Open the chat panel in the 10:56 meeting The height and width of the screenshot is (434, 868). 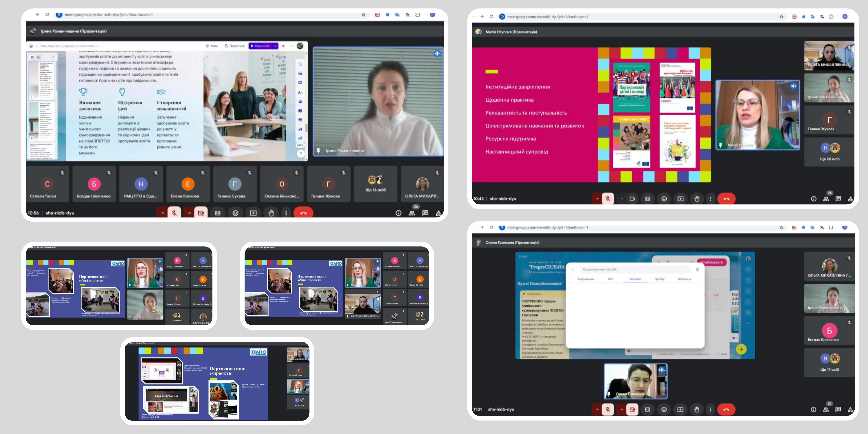[x=425, y=213]
